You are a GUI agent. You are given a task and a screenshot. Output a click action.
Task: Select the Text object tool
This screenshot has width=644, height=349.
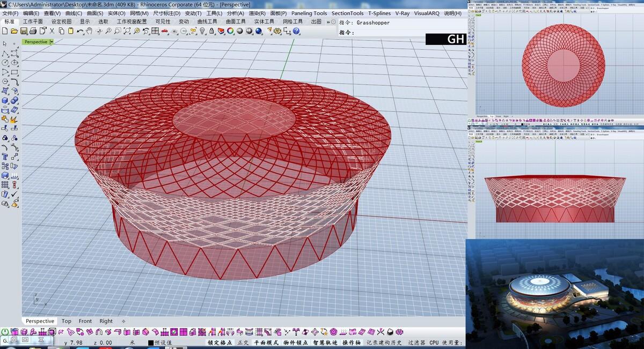(5, 157)
